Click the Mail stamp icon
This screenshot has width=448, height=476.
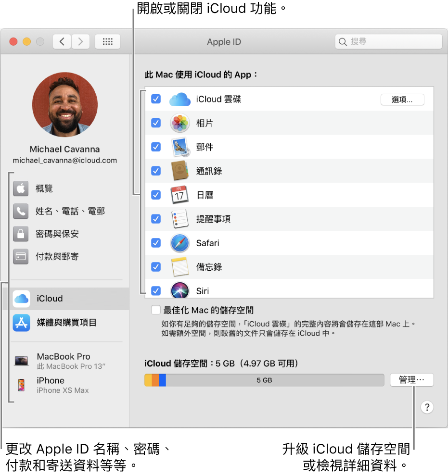click(x=180, y=147)
